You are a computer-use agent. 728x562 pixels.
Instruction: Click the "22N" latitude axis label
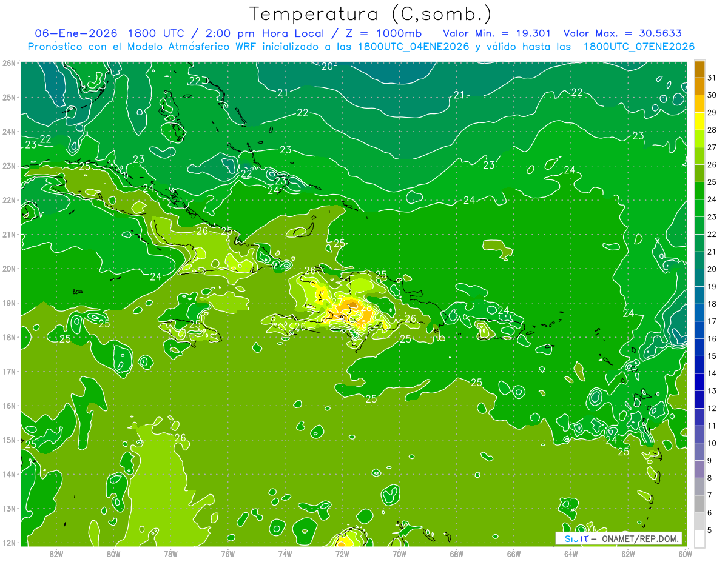pyautogui.click(x=9, y=200)
